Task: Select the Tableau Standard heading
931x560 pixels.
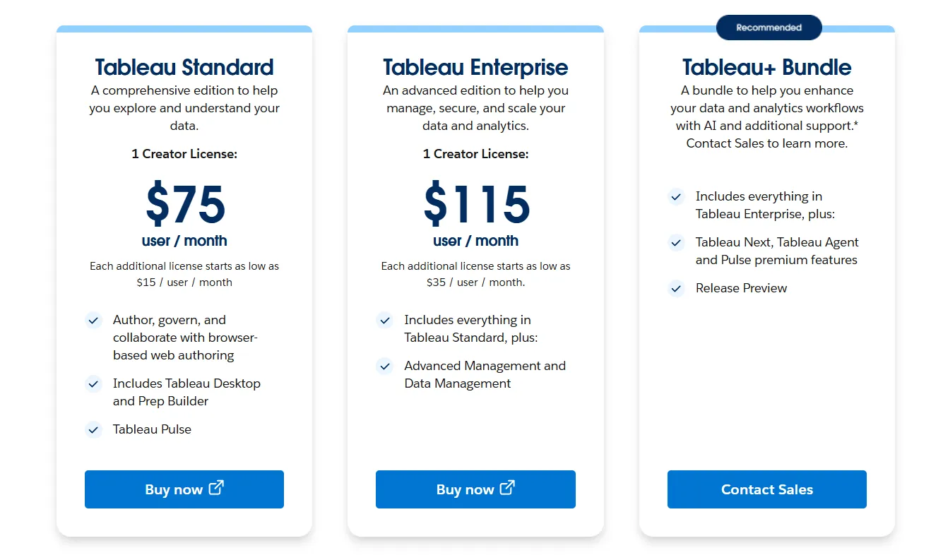Action: coord(184,67)
